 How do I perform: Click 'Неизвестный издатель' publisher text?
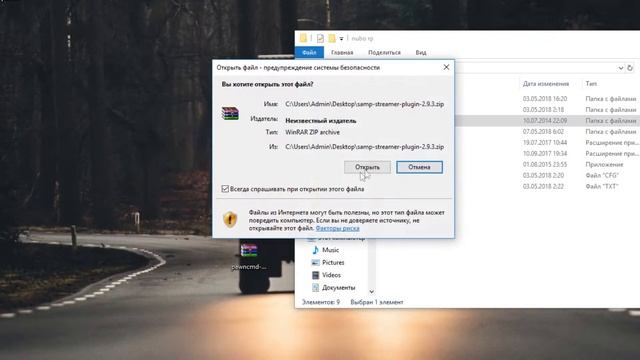[x=320, y=121]
